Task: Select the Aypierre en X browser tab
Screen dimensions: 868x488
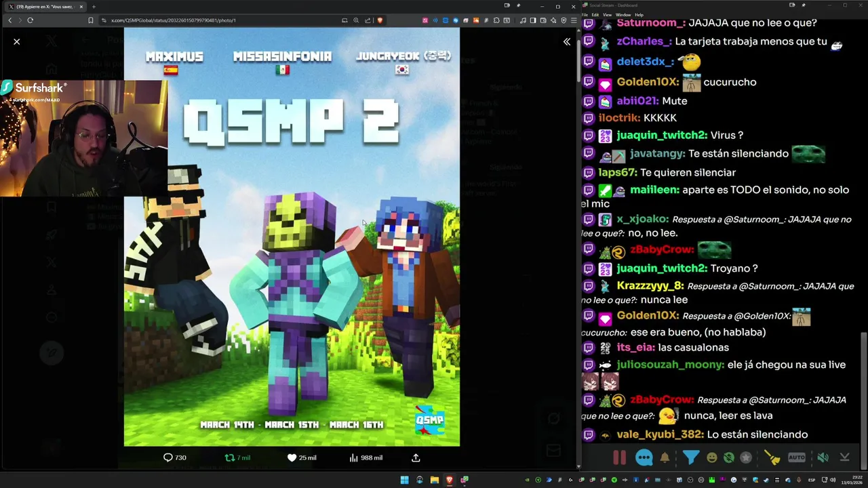Action: (x=45, y=6)
